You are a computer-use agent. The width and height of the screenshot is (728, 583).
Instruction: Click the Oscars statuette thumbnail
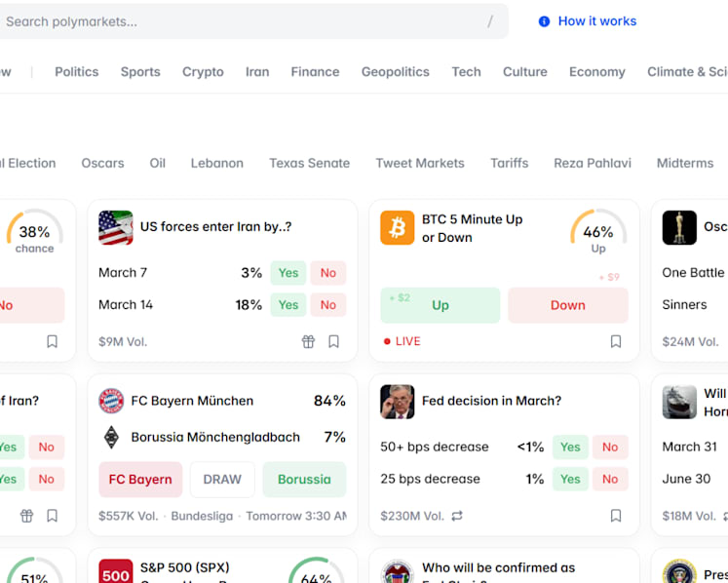tap(679, 227)
